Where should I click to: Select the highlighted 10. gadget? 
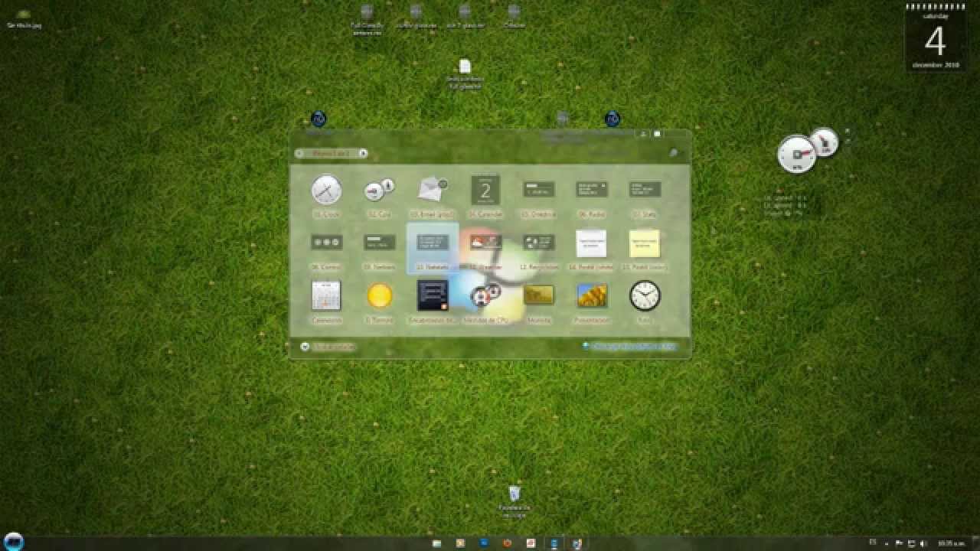pyautogui.click(x=433, y=249)
